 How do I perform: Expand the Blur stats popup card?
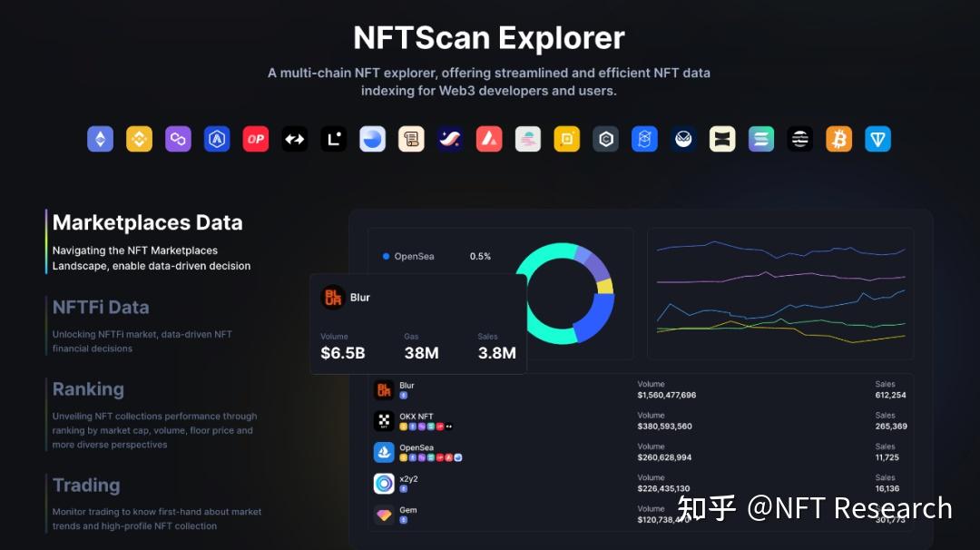tap(417, 322)
